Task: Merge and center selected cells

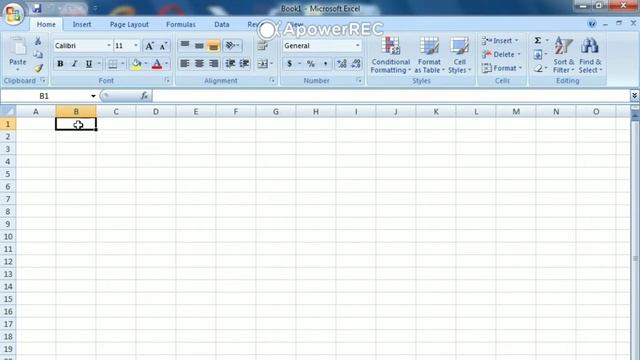Action: (262, 64)
